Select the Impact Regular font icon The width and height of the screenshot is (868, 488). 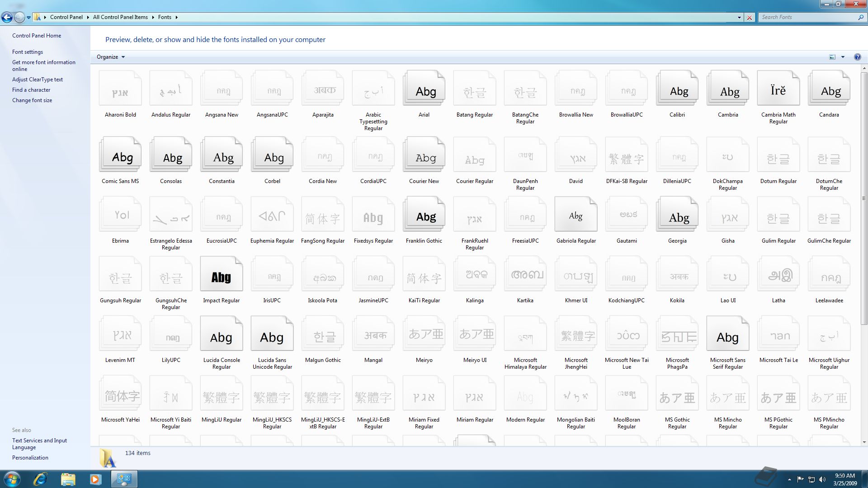pyautogui.click(x=222, y=274)
